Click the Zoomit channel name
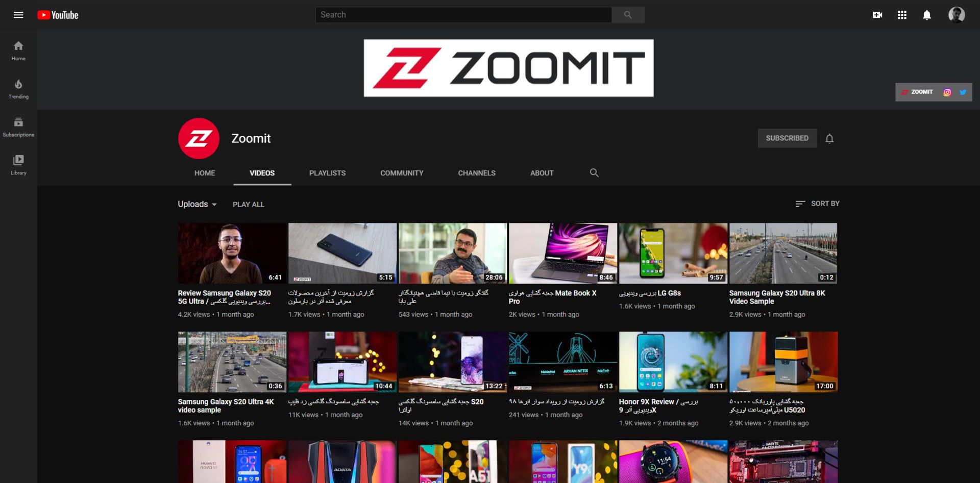The width and height of the screenshot is (980, 483). 251,138
